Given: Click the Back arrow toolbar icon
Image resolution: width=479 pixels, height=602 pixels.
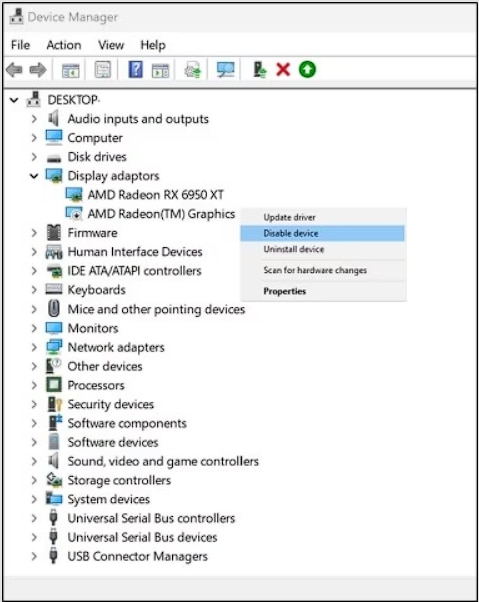Looking at the screenshot, I should click(14, 70).
